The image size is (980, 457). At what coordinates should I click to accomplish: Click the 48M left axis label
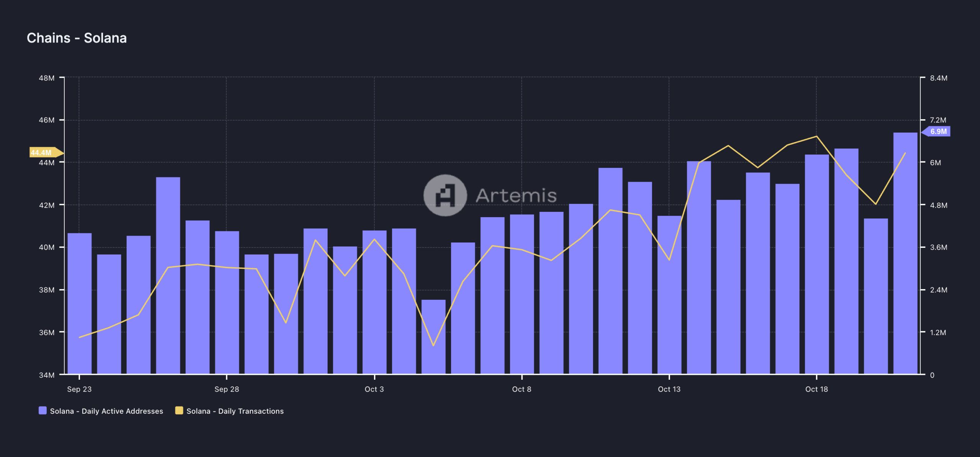[x=47, y=78]
